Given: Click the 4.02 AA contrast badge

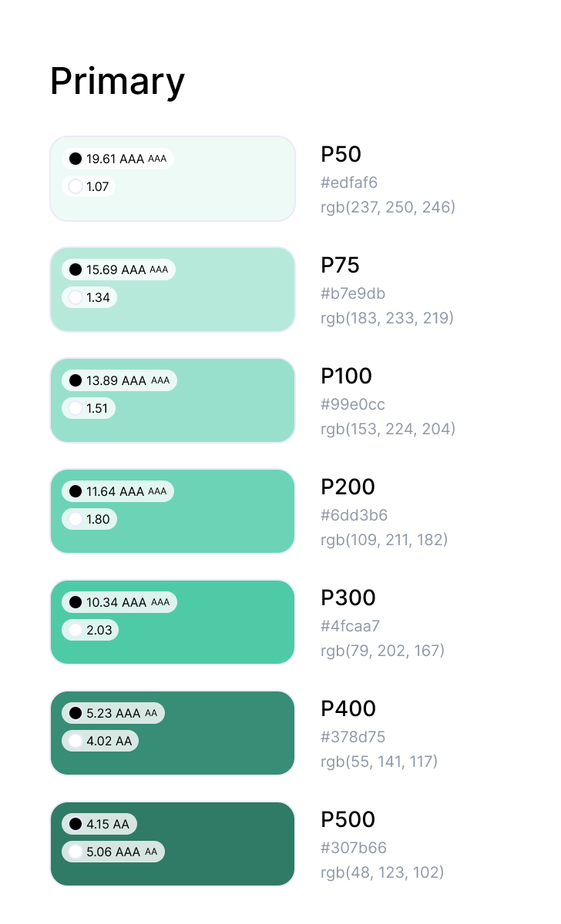Looking at the screenshot, I should point(100,741).
